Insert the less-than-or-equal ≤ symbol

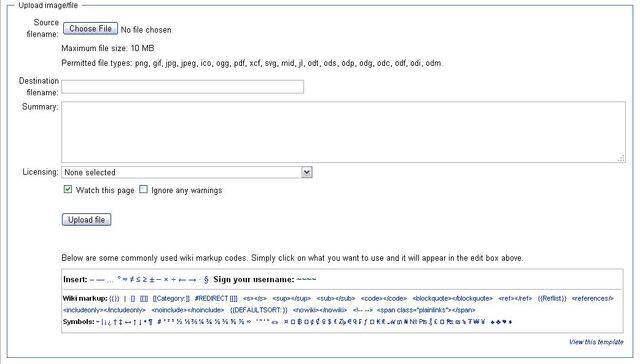(x=138, y=280)
